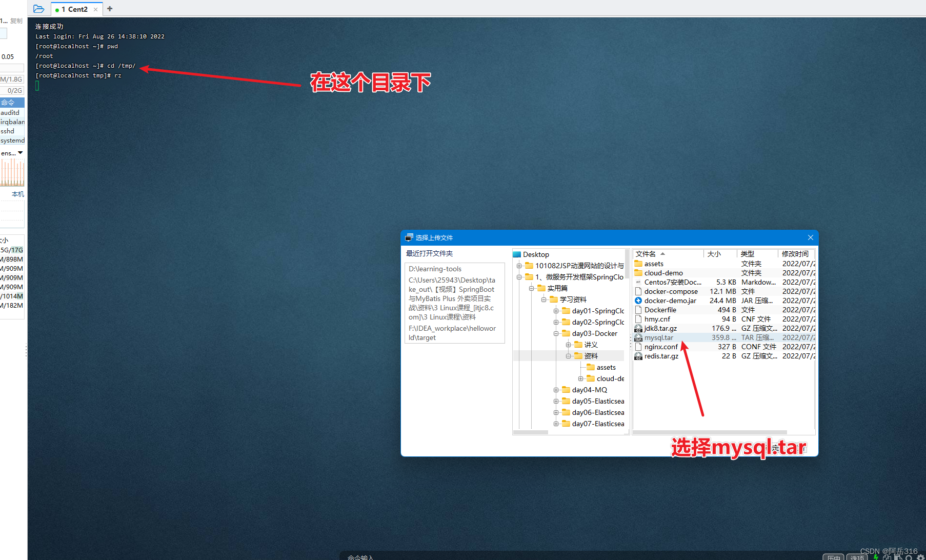Screen dimensions: 926x560
Task: Click the Centos7安装Doc markdown file icon
Action: [x=638, y=282]
